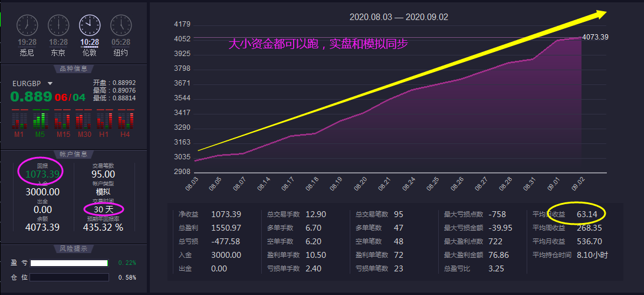Click the 盈亏 profit-loss progress bar

(69, 263)
